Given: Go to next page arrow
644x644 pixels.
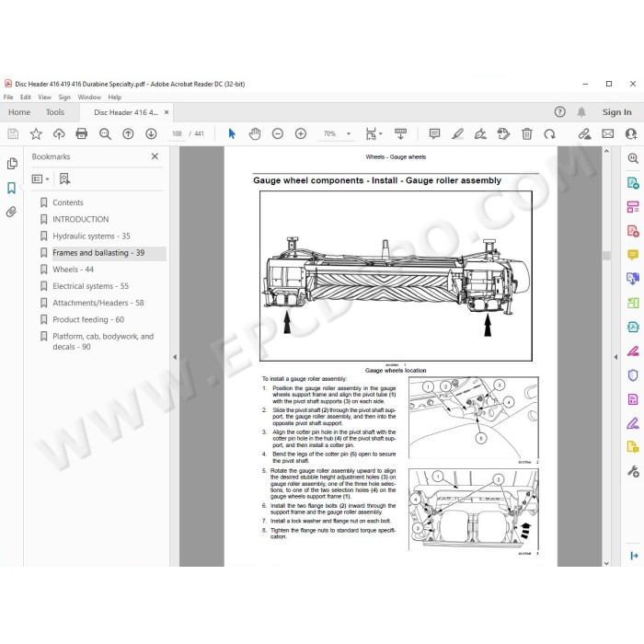Looking at the screenshot, I should 151,133.
